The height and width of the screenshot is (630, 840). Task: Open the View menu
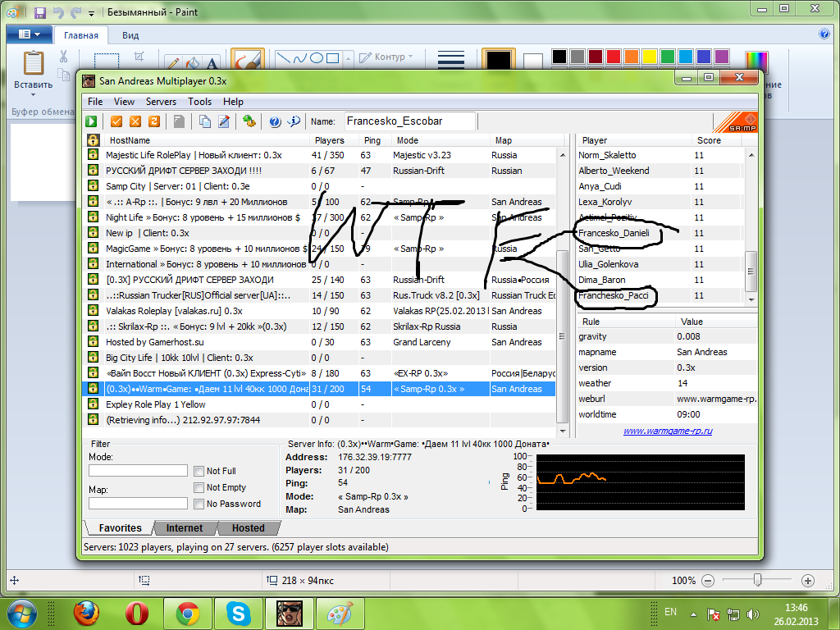(124, 102)
